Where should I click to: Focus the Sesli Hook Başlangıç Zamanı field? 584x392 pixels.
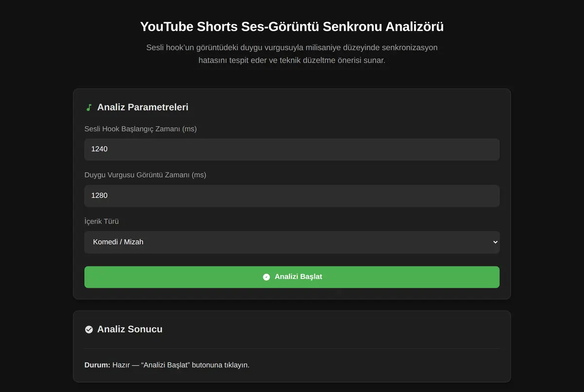pos(292,149)
